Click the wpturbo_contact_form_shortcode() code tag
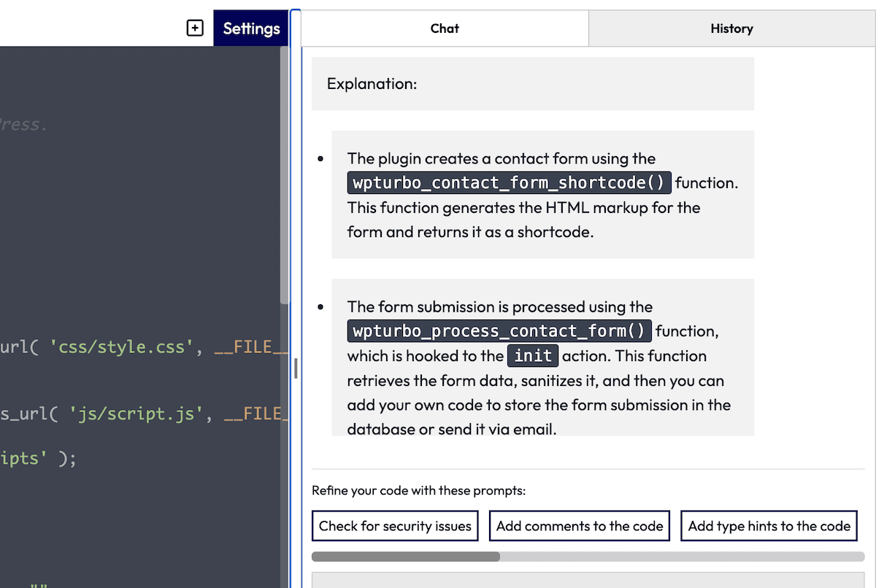The image size is (876, 588). point(509,182)
